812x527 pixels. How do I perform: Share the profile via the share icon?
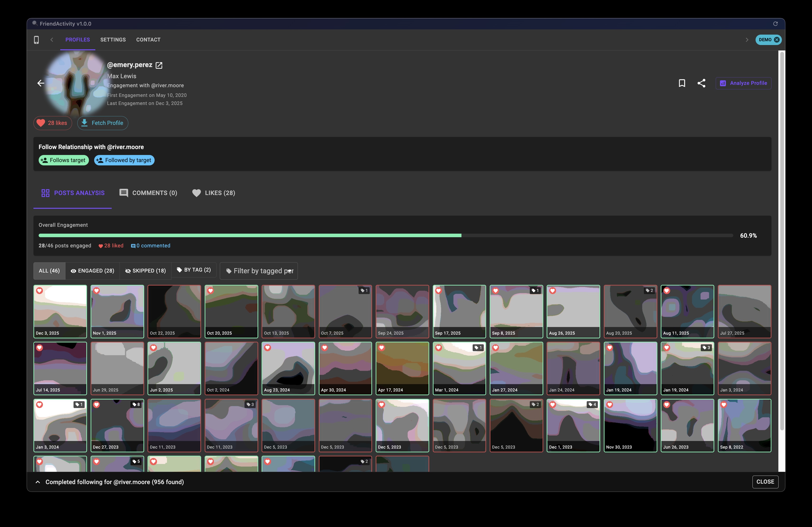[x=702, y=83]
